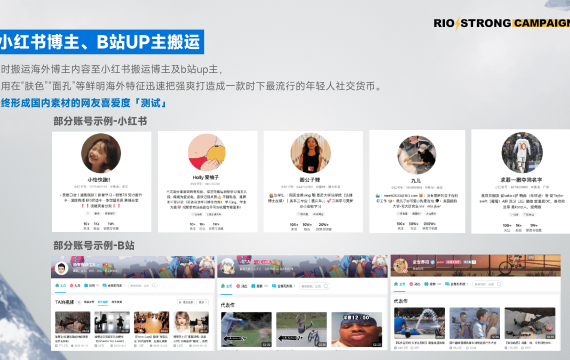This screenshot has height=360, width=570.
Task: Click 更多 button in TA的视频 section
Action: [203, 302]
